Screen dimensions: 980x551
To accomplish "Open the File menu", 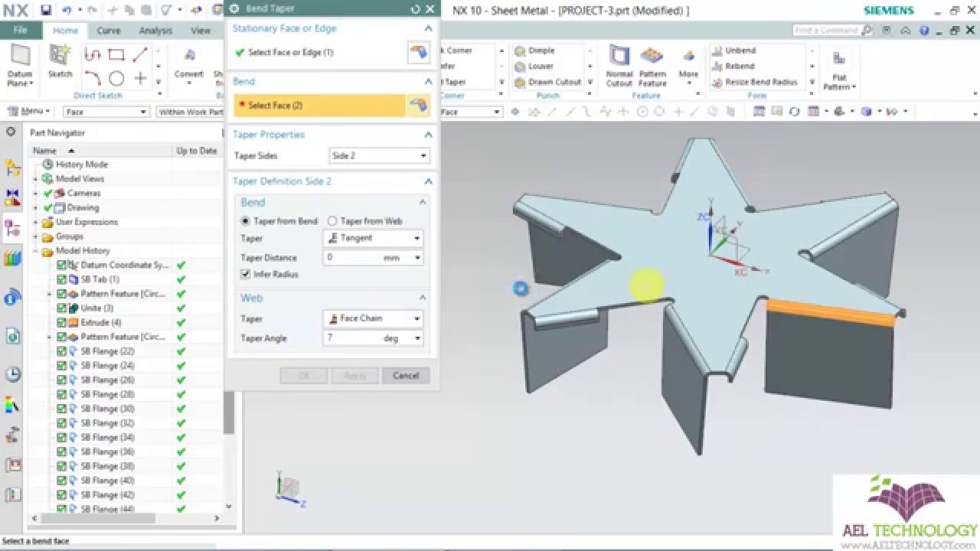I will (21, 30).
